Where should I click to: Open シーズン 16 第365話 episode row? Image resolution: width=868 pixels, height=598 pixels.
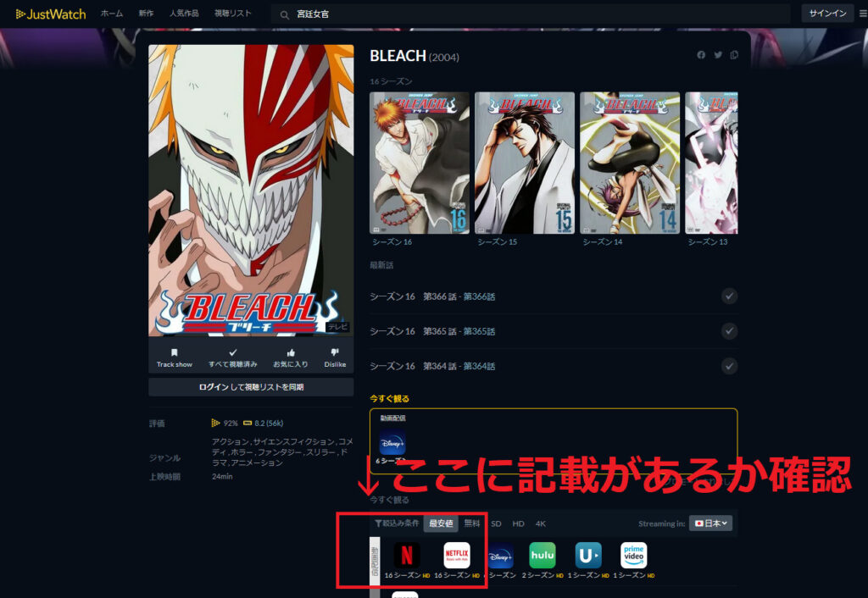pos(554,331)
